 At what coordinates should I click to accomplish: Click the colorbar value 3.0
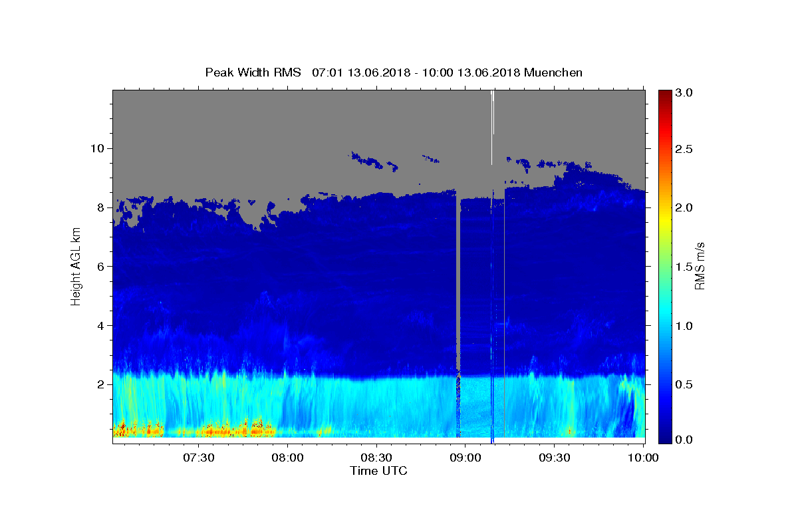pos(684,93)
